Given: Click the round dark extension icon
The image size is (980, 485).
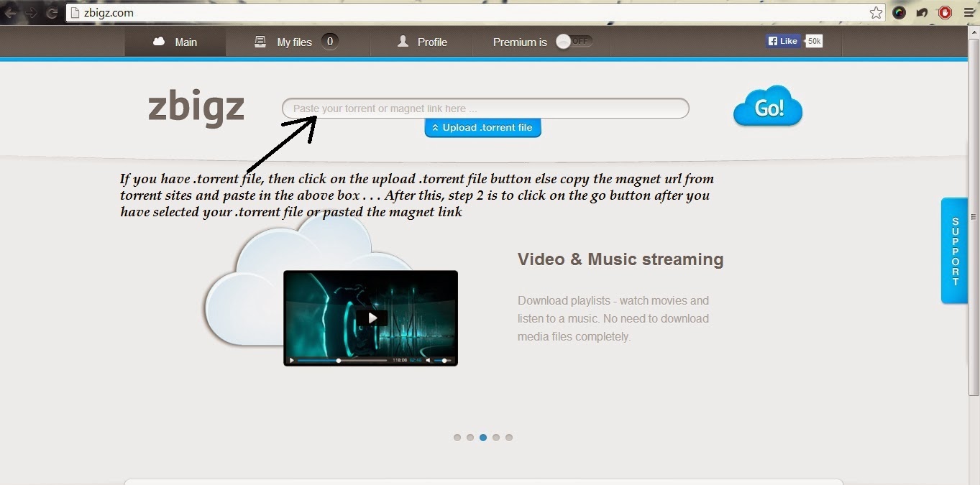Looking at the screenshot, I should 899,13.
